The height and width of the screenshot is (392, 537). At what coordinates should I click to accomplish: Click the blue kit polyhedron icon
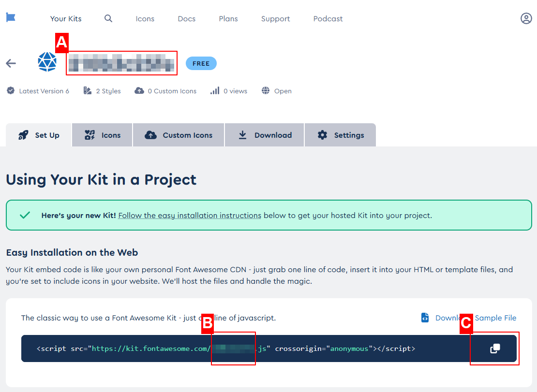pos(47,62)
